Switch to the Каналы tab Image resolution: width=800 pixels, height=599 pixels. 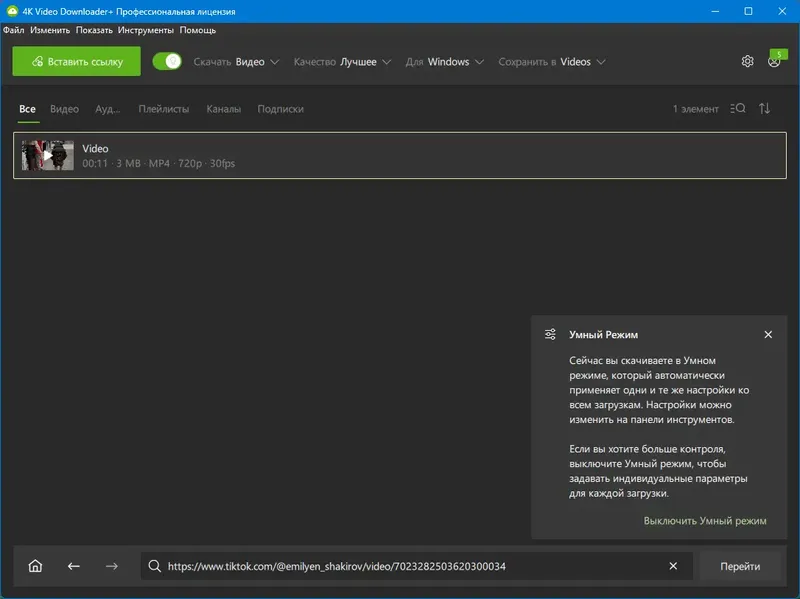coord(223,109)
